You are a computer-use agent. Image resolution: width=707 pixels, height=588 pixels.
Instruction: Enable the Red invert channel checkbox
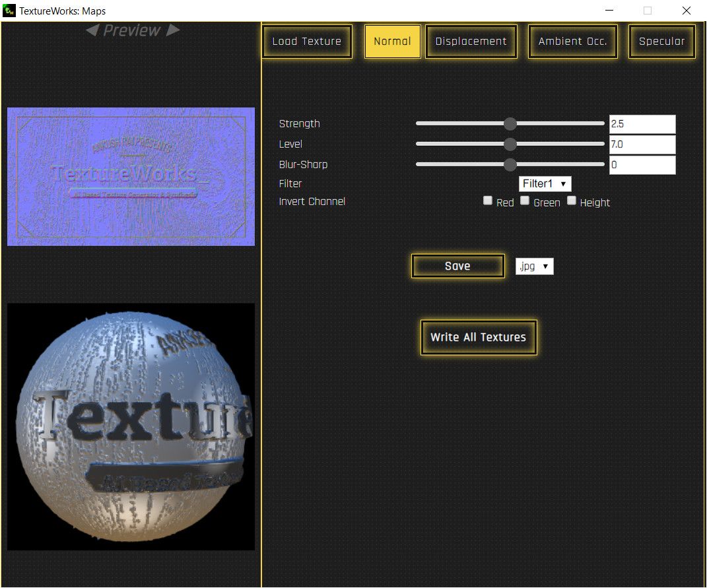(488, 200)
